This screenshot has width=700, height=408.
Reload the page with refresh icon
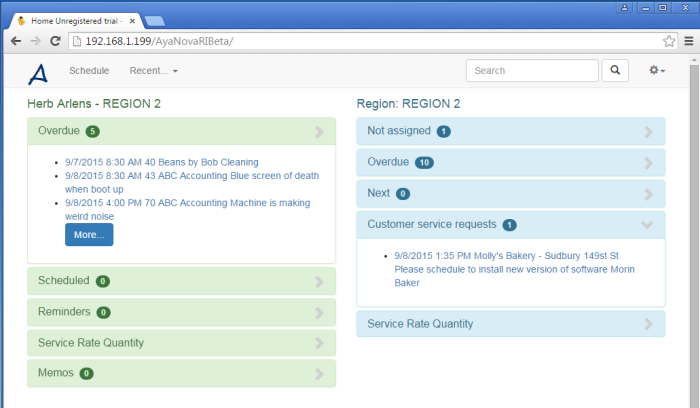click(55, 41)
